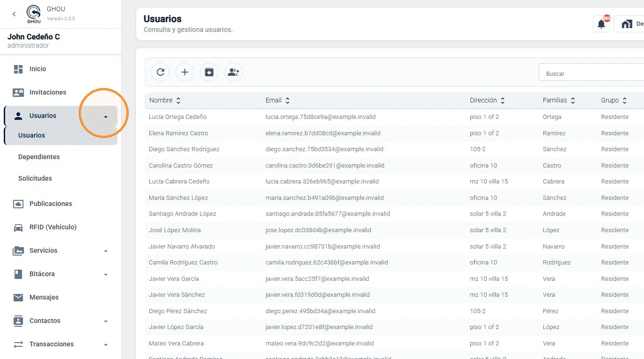Expand the Servicios sidebar section
644x359 pixels.
[106, 251]
